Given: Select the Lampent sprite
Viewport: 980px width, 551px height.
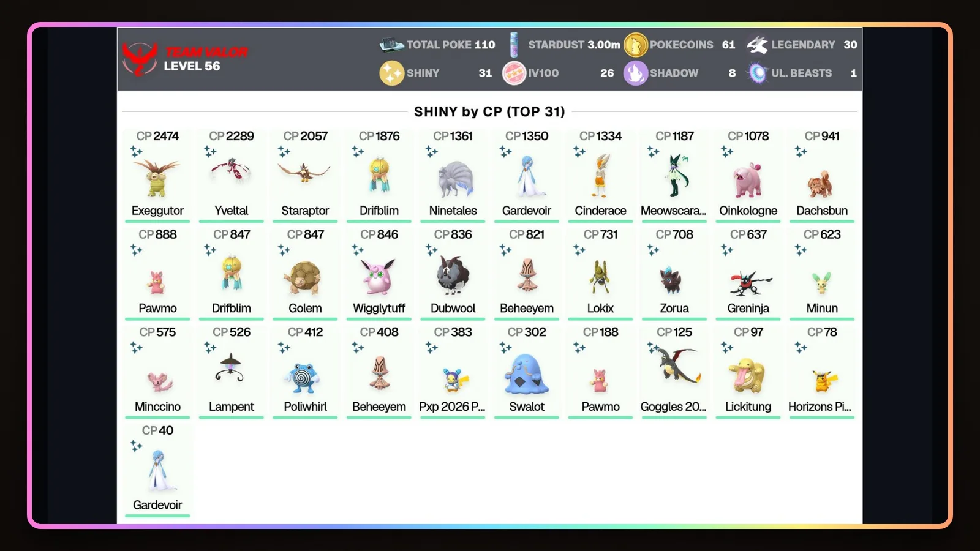Looking at the screenshot, I should point(230,368).
